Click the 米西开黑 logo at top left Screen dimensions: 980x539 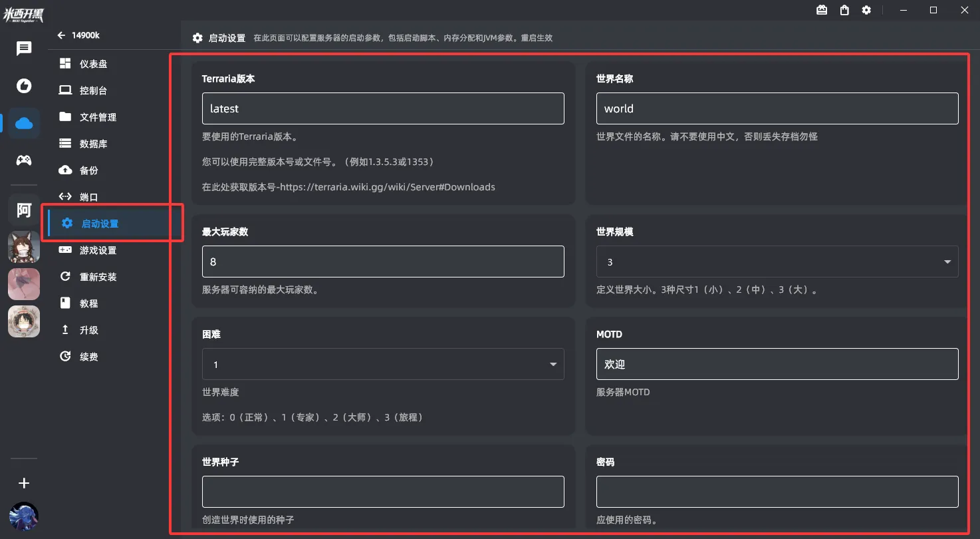pyautogui.click(x=24, y=15)
